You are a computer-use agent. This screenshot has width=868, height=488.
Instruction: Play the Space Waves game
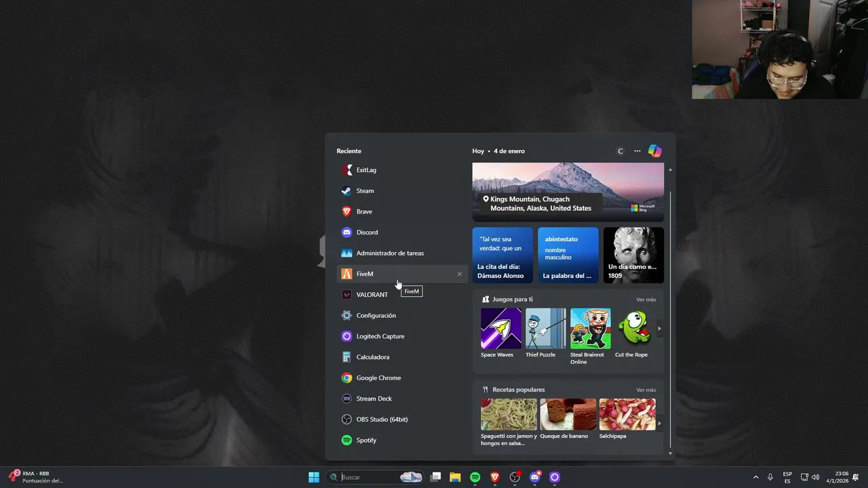[501, 333]
